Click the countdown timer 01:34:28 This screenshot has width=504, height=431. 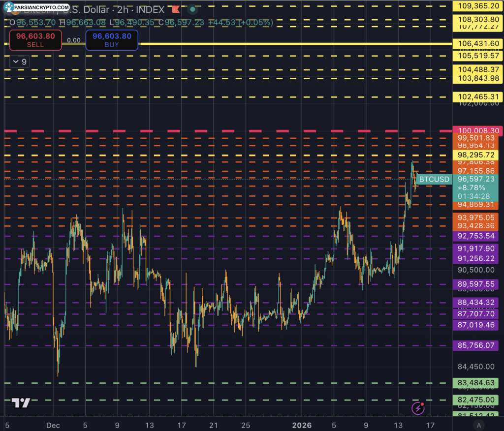pyautogui.click(x=474, y=196)
